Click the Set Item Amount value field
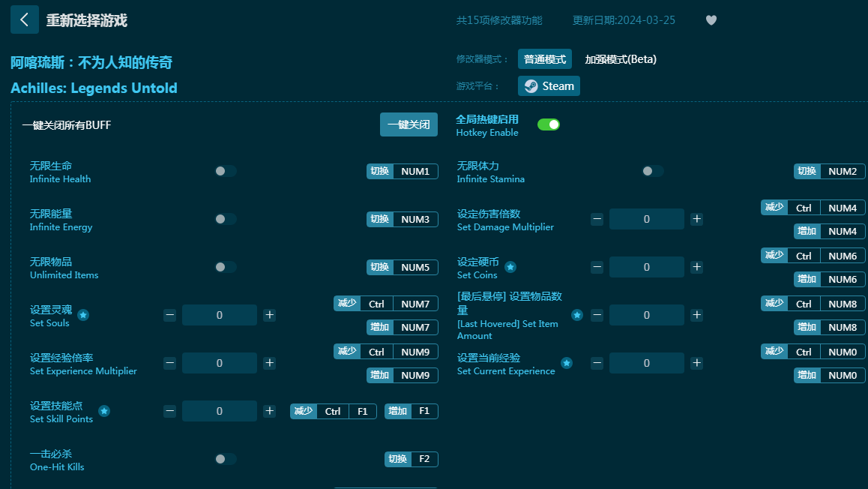 (647, 315)
